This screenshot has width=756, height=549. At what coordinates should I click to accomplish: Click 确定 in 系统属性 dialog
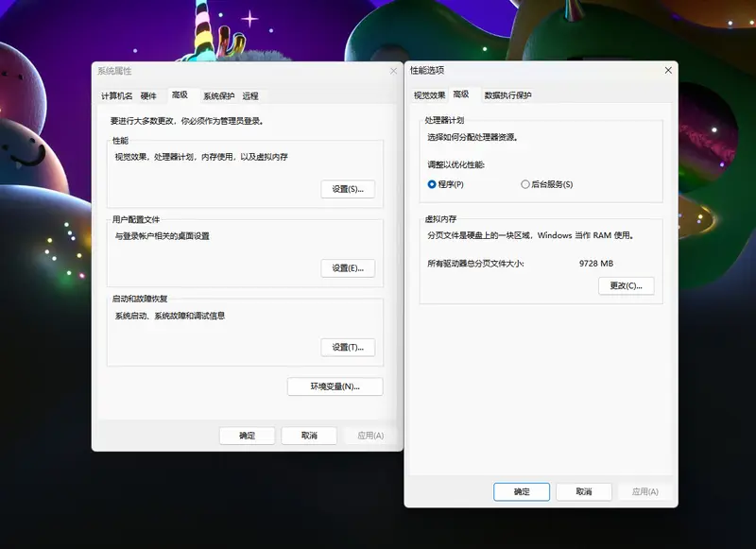tap(247, 436)
